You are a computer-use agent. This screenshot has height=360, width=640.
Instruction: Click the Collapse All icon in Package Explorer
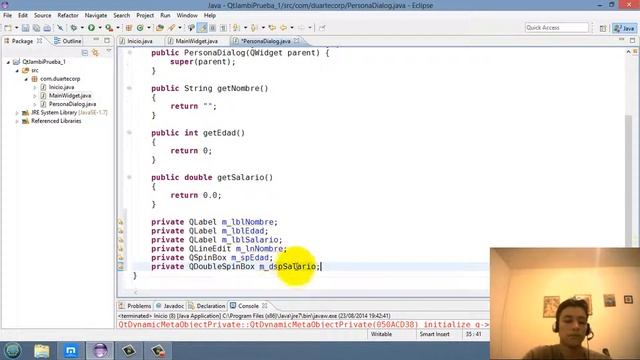[85, 52]
